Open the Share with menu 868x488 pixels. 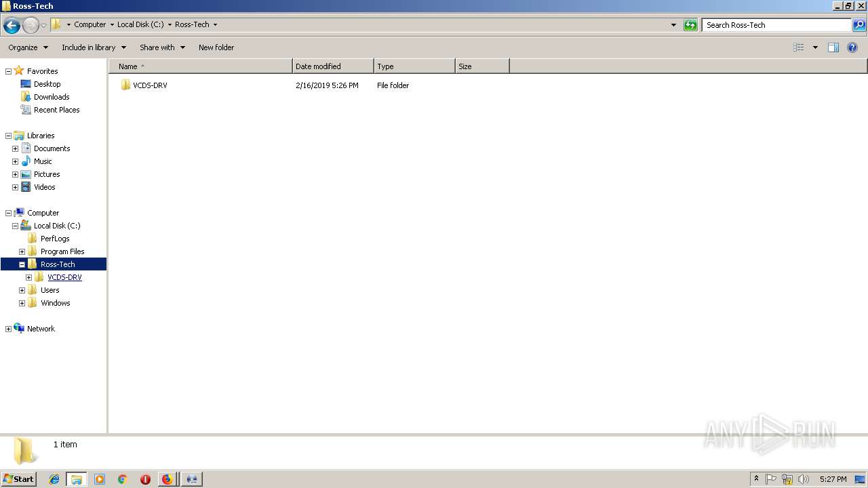coord(162,47)
